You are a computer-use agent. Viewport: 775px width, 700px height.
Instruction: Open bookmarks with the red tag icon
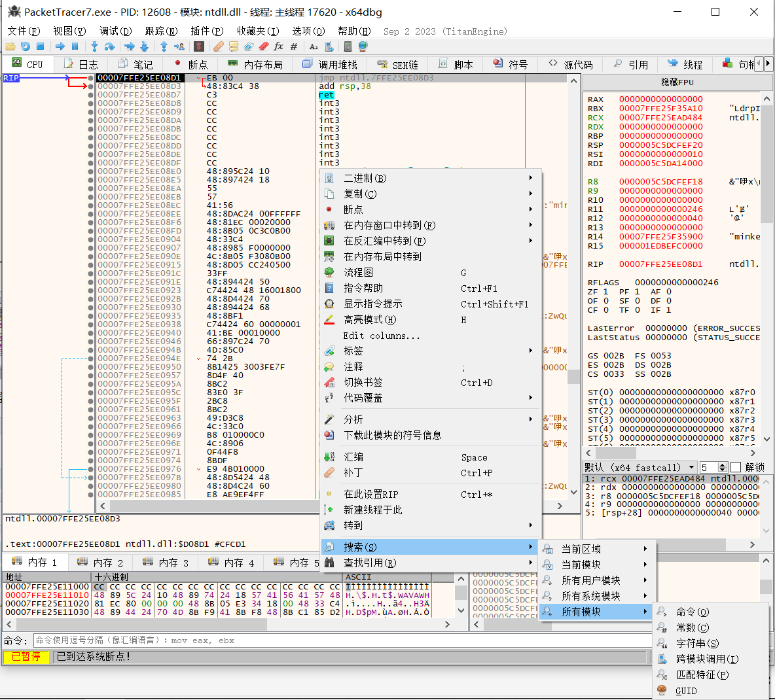coord(263,46)
